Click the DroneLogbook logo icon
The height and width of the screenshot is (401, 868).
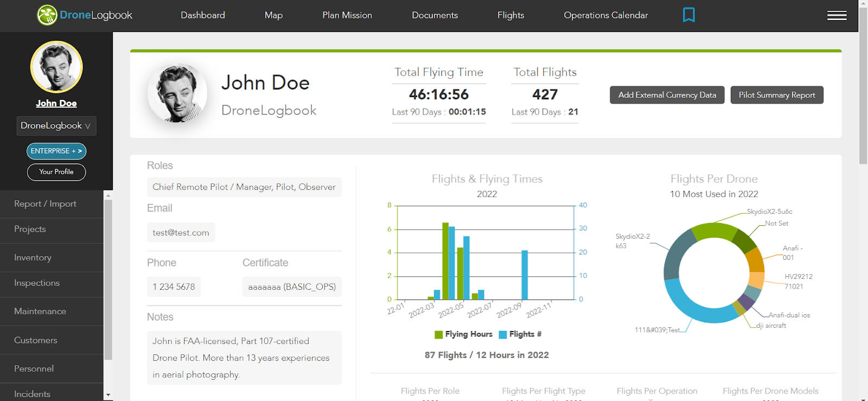click(47, 15)
